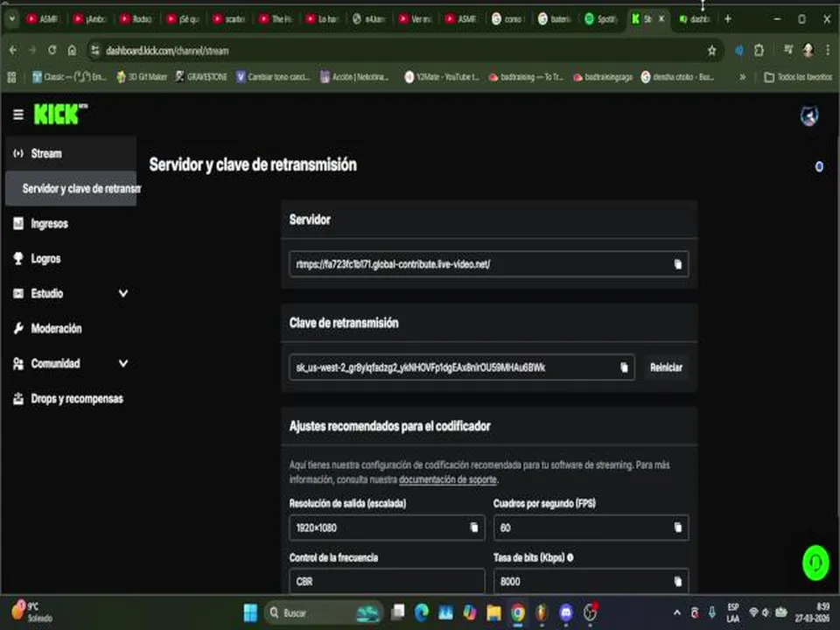Copy the Servidor URL
Image resolution: width=840 pixels, height=630 pixels.
click(677, 264)
